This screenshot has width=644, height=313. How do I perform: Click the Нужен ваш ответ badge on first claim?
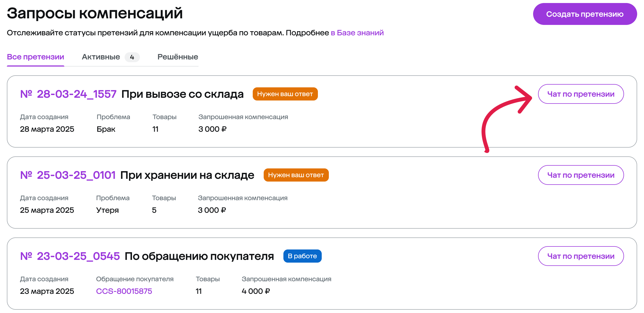click(x=285, y=94)
